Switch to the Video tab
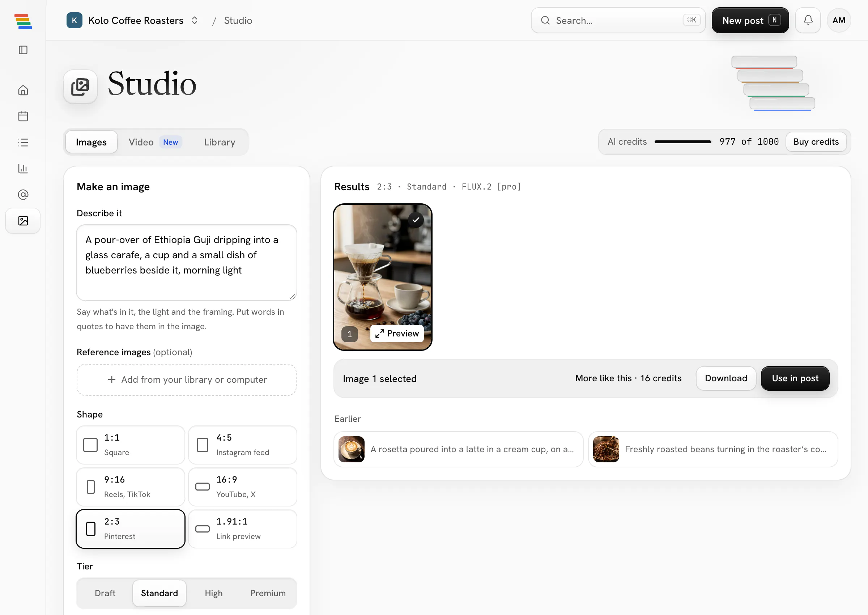 tap(154, 142)
